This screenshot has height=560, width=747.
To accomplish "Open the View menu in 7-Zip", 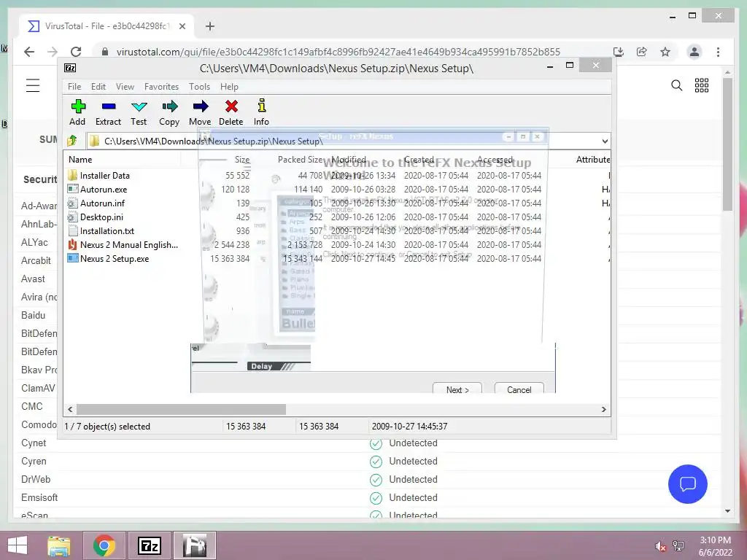I will 125,87.
